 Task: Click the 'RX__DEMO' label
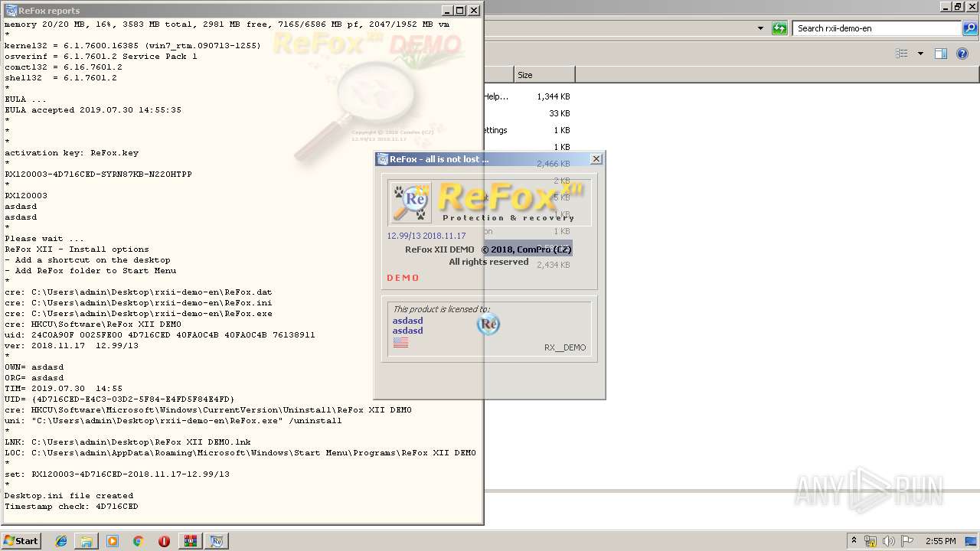pos(565,347)
